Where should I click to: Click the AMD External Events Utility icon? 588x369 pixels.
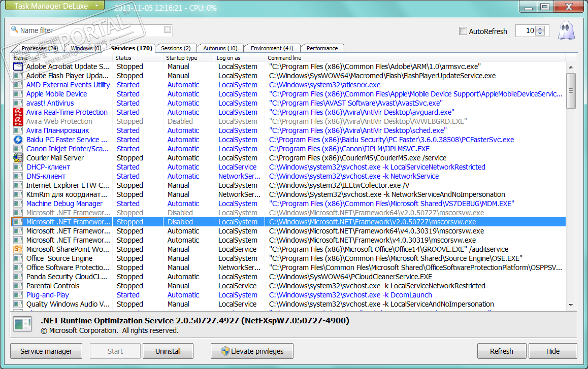click(18, 85)
